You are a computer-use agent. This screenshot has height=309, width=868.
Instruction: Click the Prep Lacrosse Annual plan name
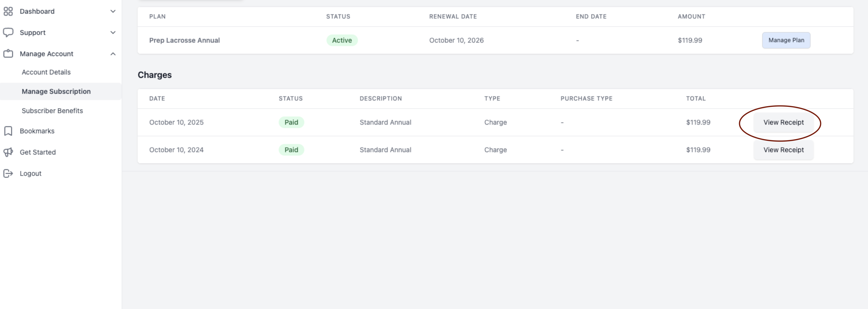[x=184, y=40]
